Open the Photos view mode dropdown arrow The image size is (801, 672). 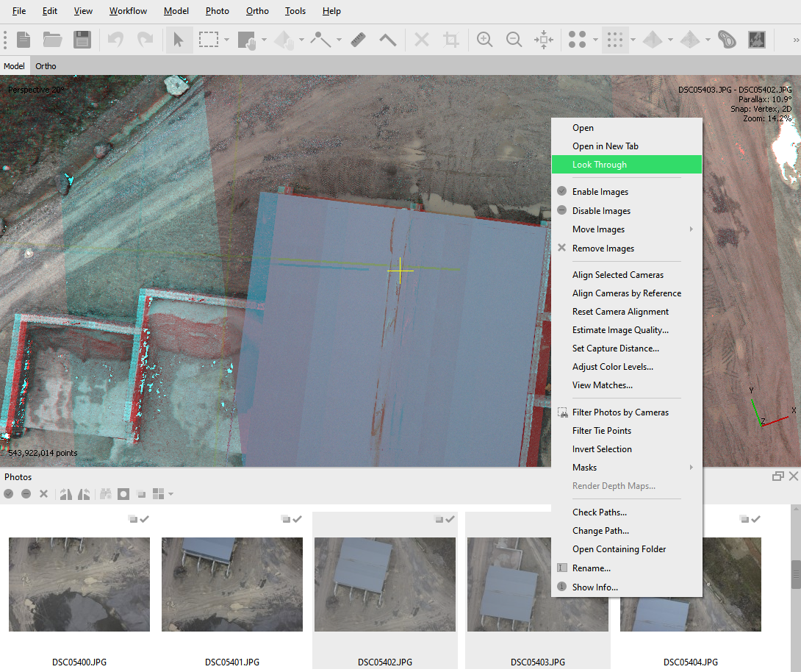(171, 494)
